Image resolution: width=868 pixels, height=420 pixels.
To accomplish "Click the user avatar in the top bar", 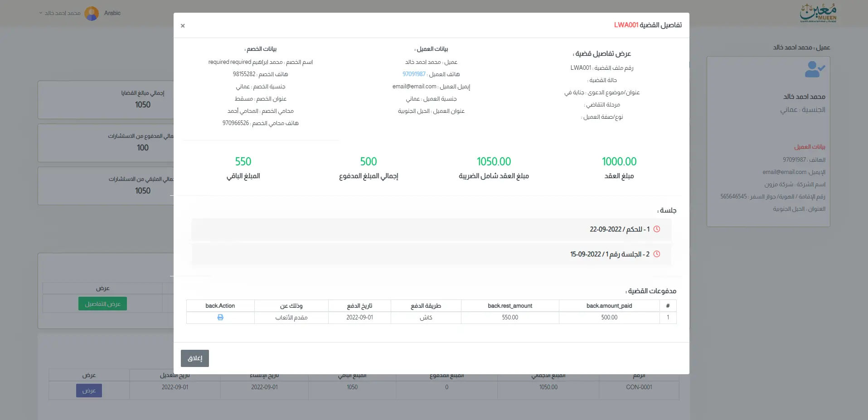I will [92, 13].
